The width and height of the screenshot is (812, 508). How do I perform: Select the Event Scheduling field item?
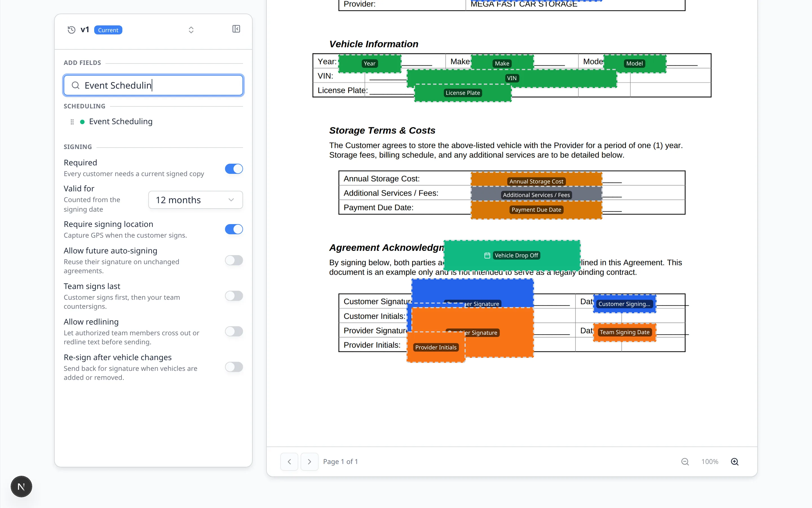coord(120,121)
